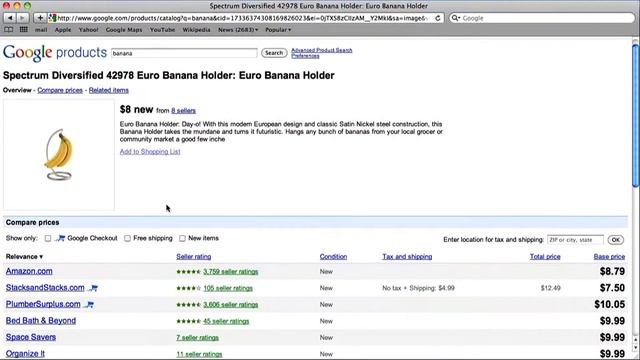Click the $8.79 Amazon base price
This screenshot has height=360, width=640.
click(612, 271)
